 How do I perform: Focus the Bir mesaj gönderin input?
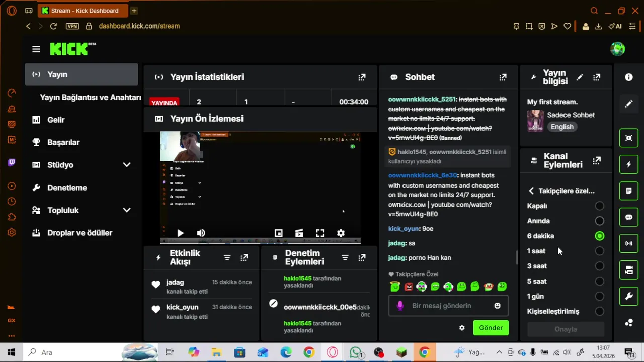tap(448, 306)
